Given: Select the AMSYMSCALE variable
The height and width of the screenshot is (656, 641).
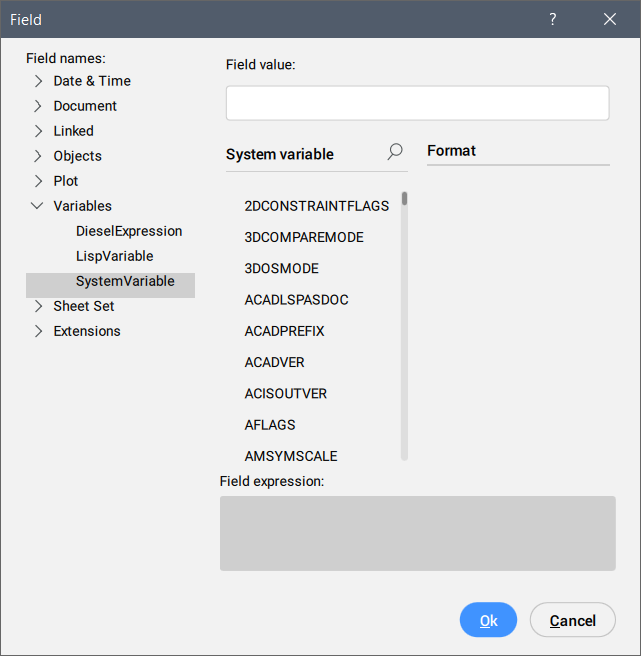Looking at the screenshot, I should 290,456.
